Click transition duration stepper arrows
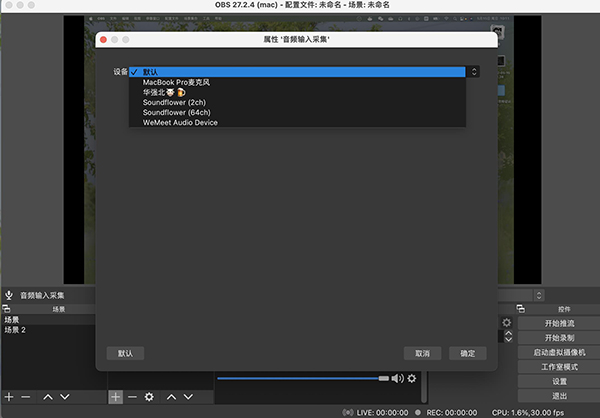 pos(508,336)
